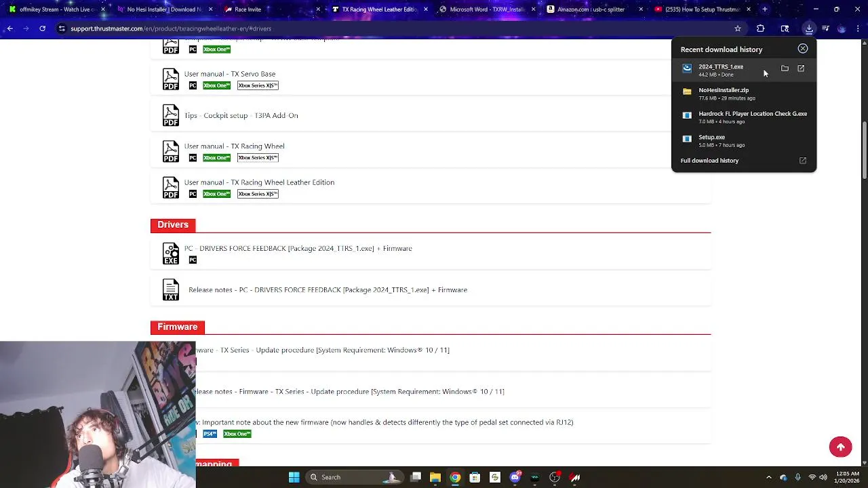This screenshot has width=868, height=488.
Task: Click the Downloads icon in Chrome toolbar
Action: (809, 28)
